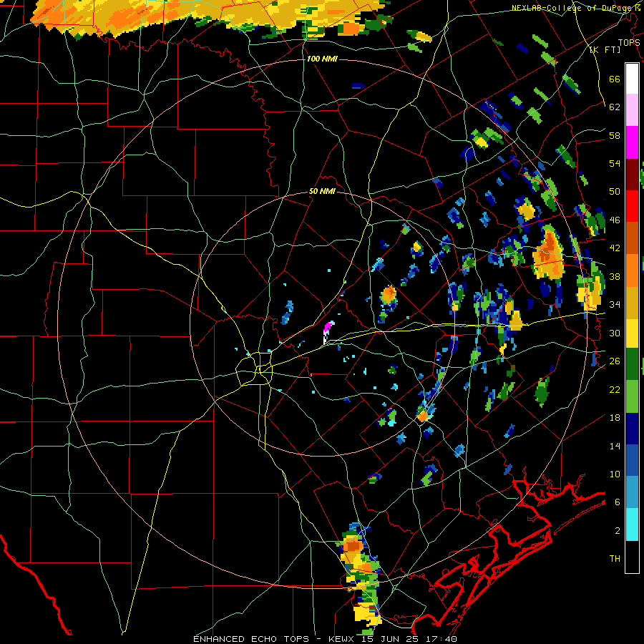Choose the navy blue legend swatch
The image size is (644, 644).
632,429
